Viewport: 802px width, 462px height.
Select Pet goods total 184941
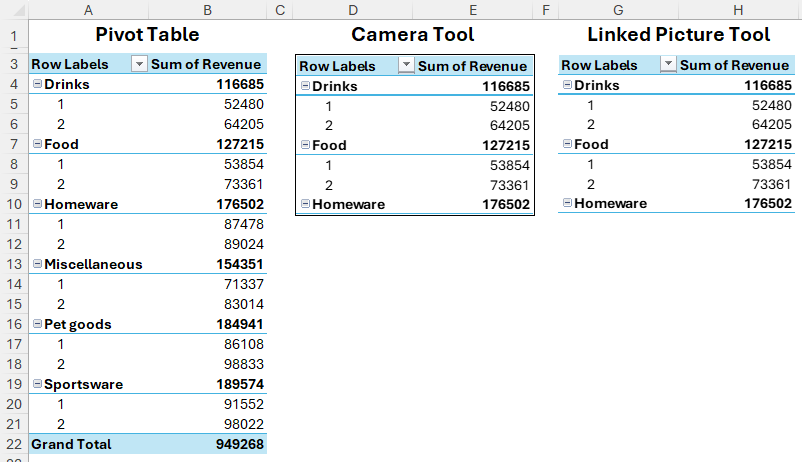[240, 324]
